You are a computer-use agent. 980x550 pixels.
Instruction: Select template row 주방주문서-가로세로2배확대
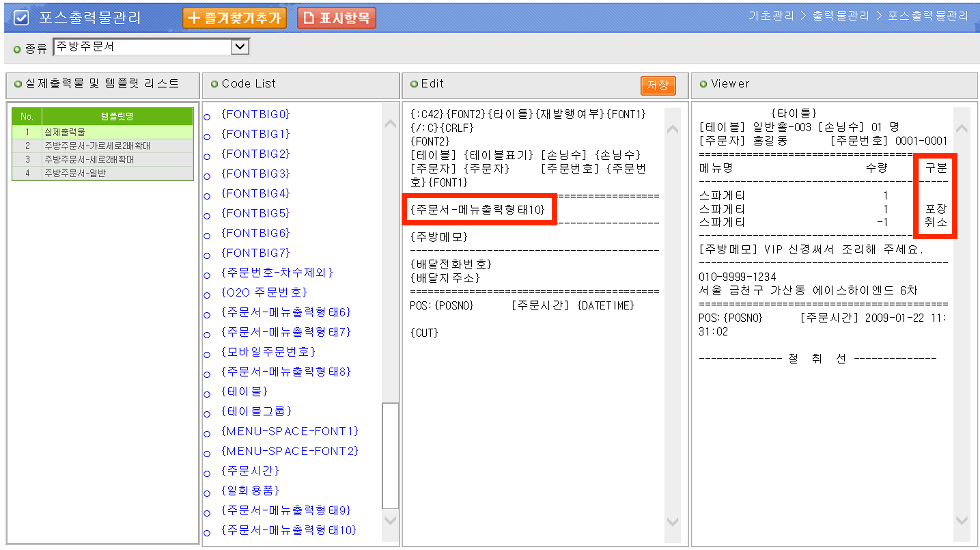point(97,146)
